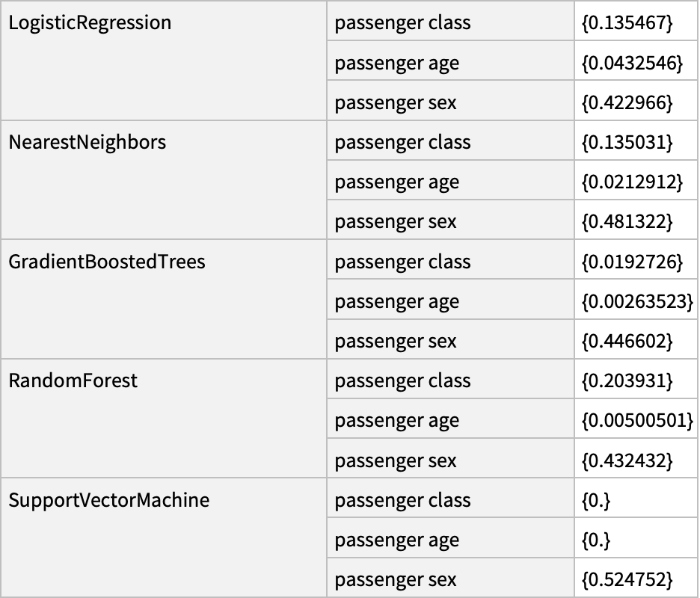This screenshot has height=598, width=700.
Task: Select passenger age in the SupportVectorMachine group
Action: 397,540
